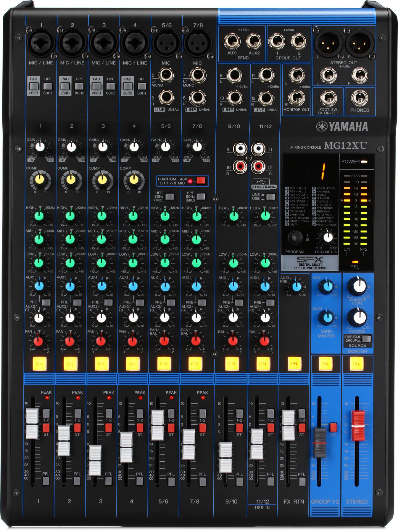The height and width of the screenshot is (532, 398).
Task: Toggle the PAD 26dB switch on channel 1
Action: (x=34, y=86)
